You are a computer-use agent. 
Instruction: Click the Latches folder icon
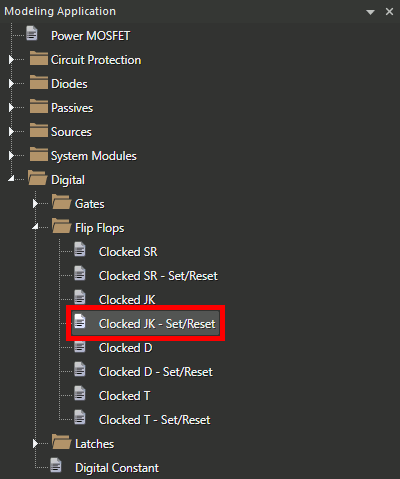click(62, 442)
